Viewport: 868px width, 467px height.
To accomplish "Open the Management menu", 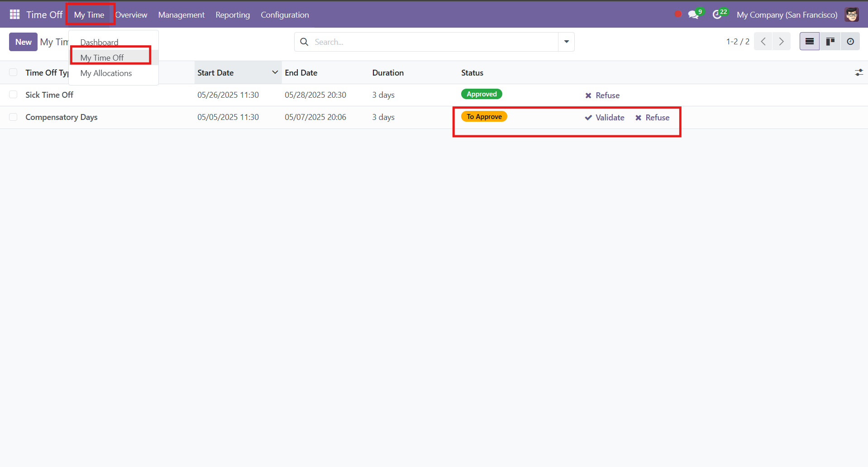I will [x=181, y=14].
